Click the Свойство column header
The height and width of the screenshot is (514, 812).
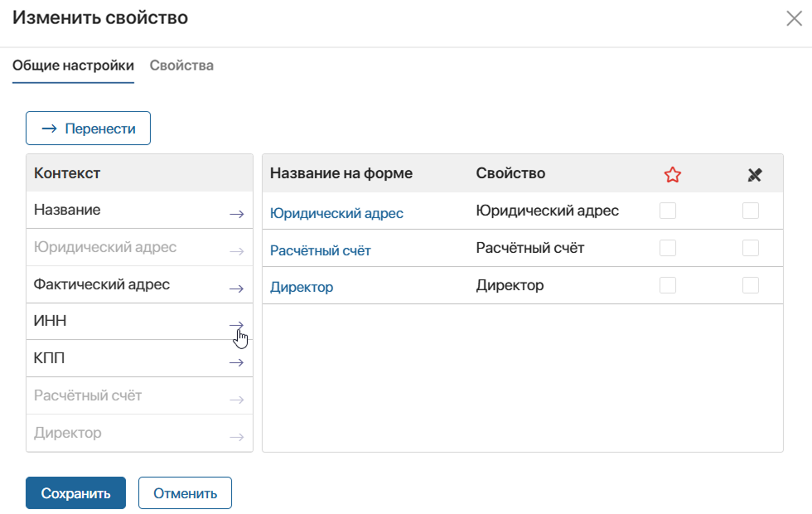tap(510, 173)
